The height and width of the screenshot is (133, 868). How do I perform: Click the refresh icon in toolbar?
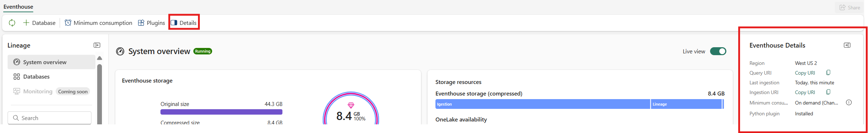coord(12,23)
